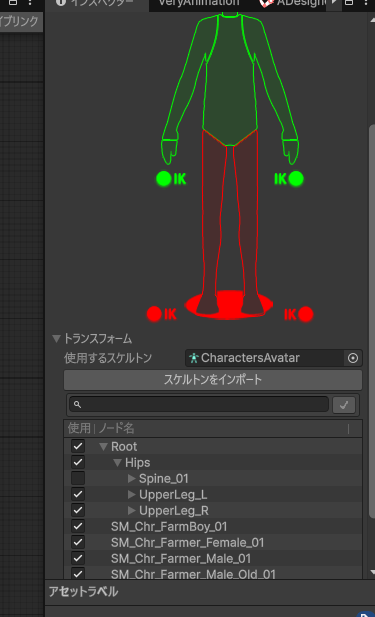This screenshot has width=375, height=617.
Task: Toggle the inspector lock icon at top right
Action: (x=349, y=3)
